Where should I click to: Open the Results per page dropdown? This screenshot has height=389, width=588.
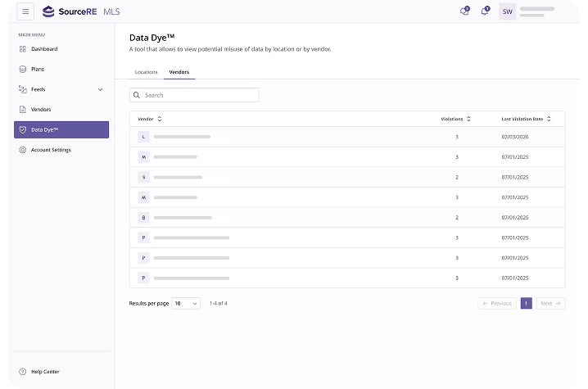coord(186,303)
